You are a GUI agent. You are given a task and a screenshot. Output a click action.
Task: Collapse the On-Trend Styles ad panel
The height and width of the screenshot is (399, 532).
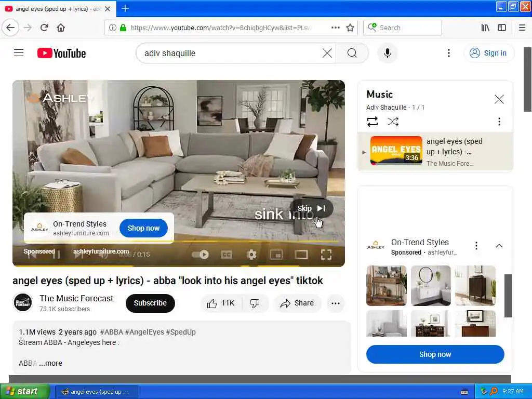point(499,246)
